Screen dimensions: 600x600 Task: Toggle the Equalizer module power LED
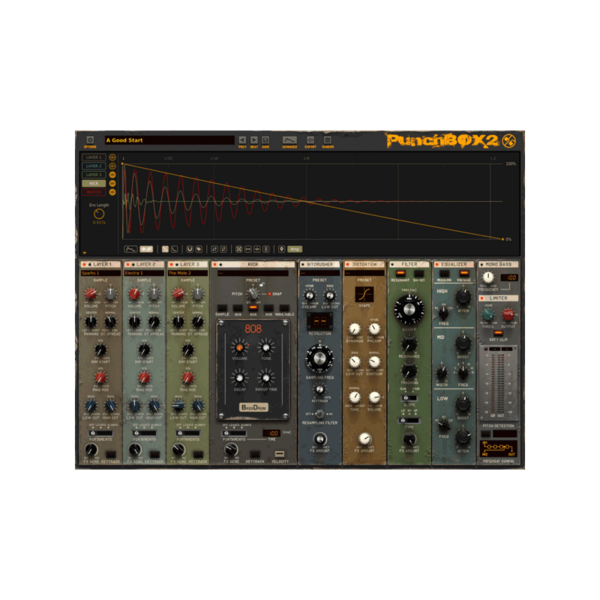(x=437, y=264)
